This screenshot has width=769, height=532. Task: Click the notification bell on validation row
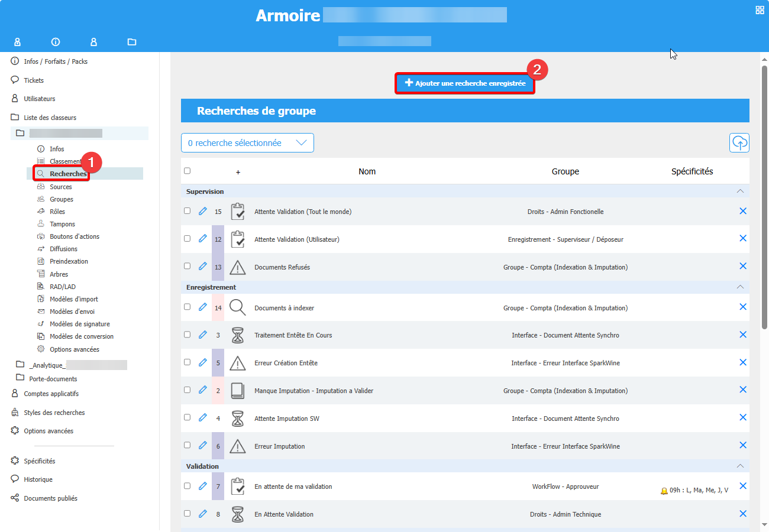pyautogui.click(x=664, y=491)
